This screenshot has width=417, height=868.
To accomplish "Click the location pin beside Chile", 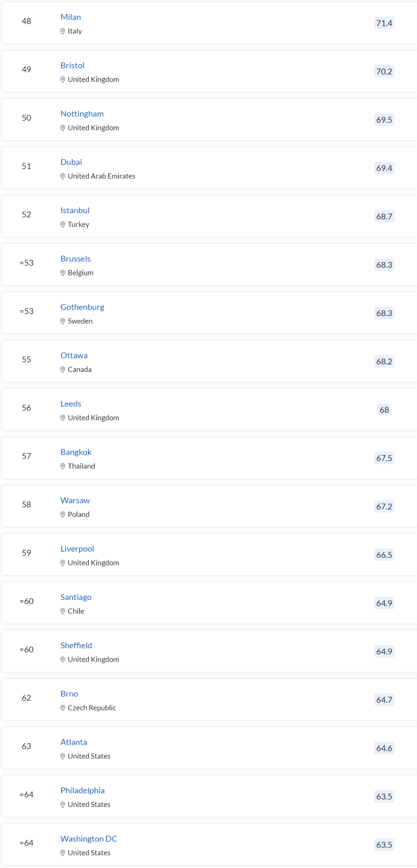I will pos(63,611).
